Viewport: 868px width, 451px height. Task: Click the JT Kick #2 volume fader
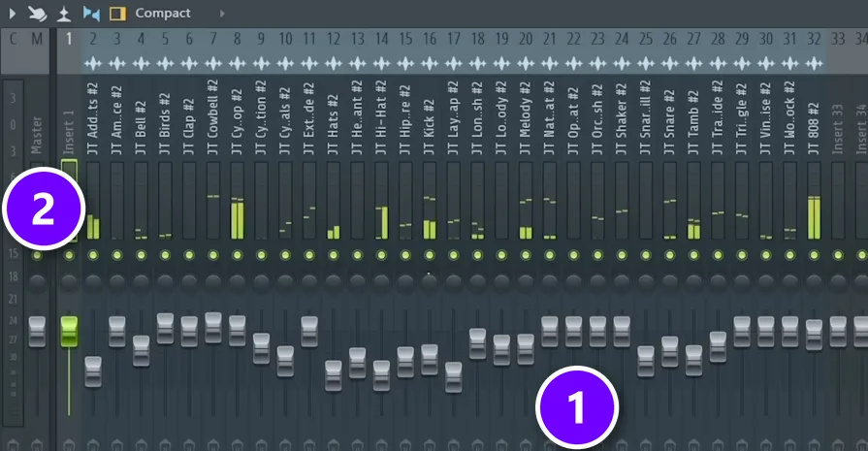430,360
